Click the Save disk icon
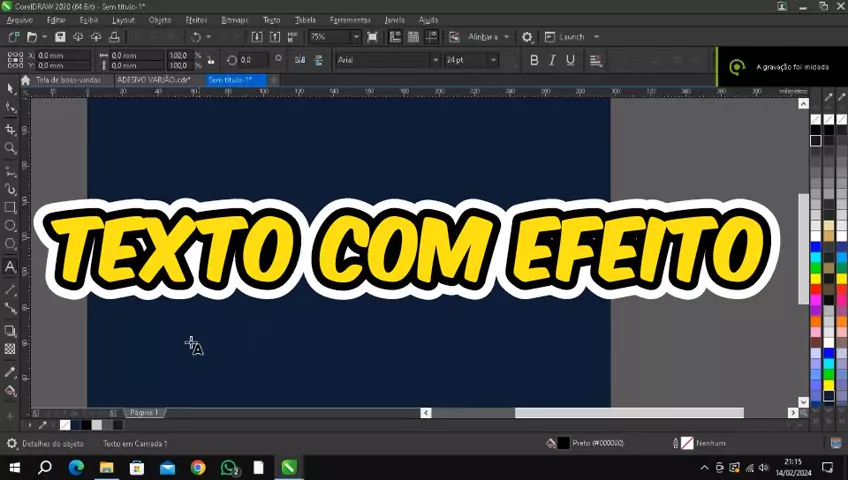Viewport: 848px width, 480px height. coord(60,37)
